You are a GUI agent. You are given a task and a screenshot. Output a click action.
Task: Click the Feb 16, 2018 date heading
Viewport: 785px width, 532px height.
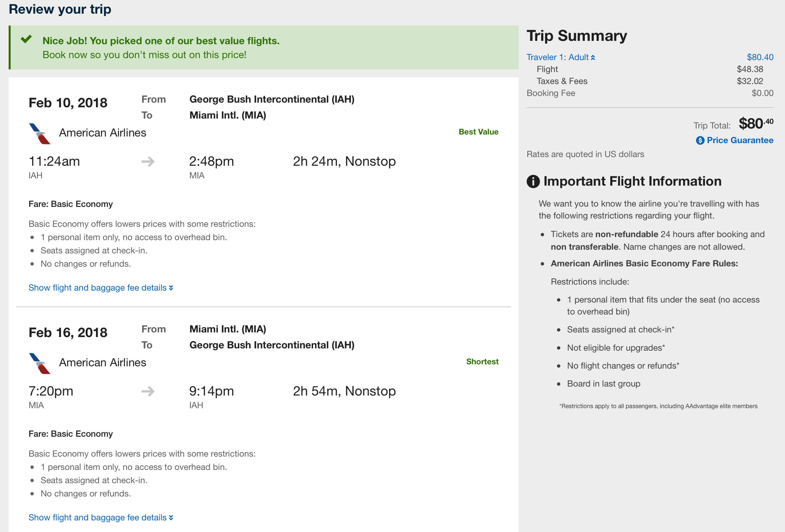pyautogui.click(x=68, y=333)
